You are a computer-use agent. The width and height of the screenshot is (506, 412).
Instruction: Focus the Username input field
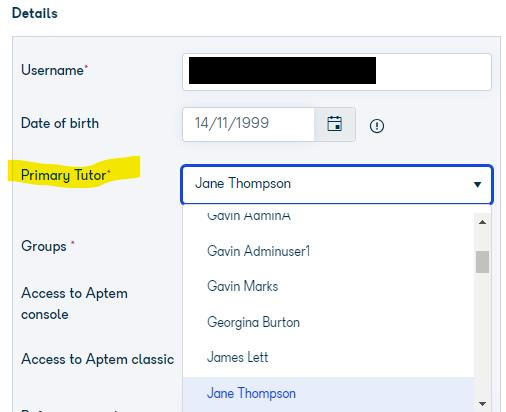click(337, 72)
